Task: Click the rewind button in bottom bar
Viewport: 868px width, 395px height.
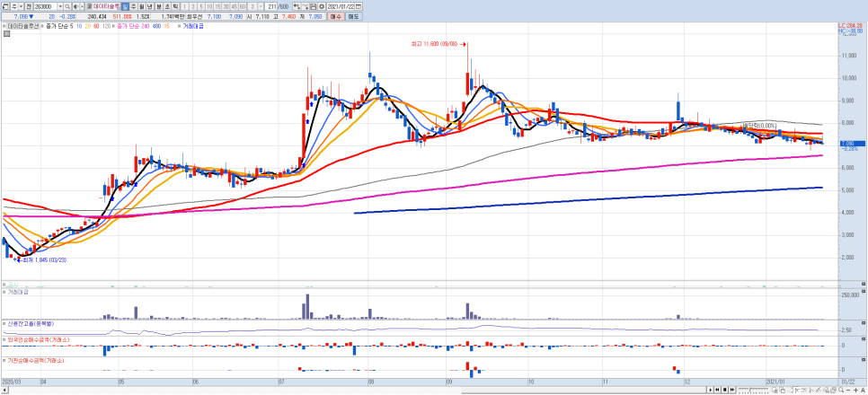Action: tap(717, 390)
